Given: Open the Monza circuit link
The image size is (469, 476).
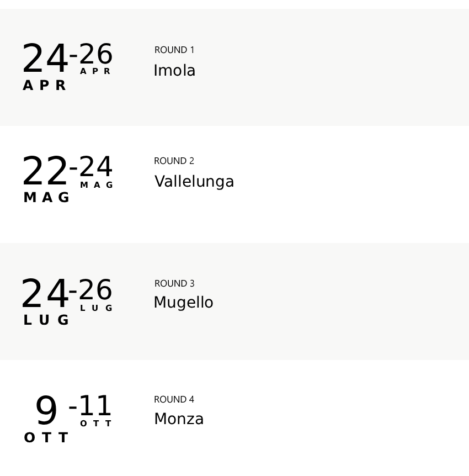Looking at the screenshot, I should (x=179, y=419).
